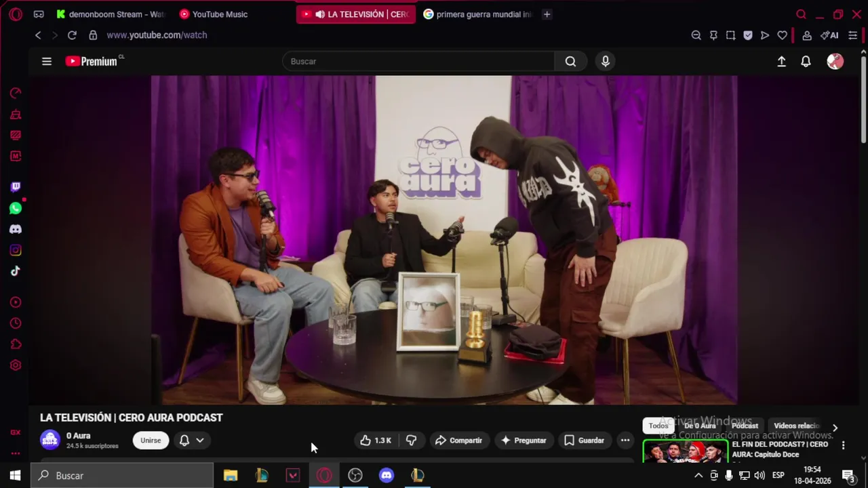Open the zoom-out magnifier in address bar
Image resolution: width=868 pixels, height=488 pixels.
[x=696, y=35]
